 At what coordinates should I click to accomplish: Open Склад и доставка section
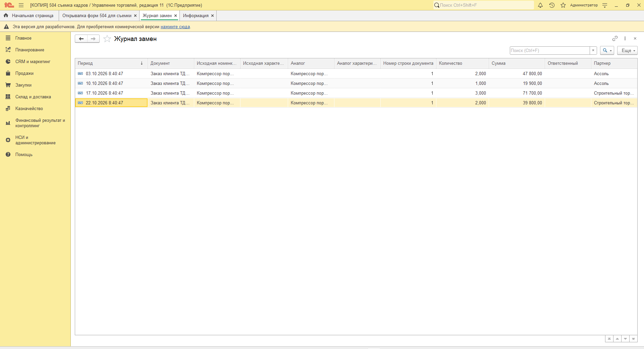pyautogui.click(x=35, y=97)
